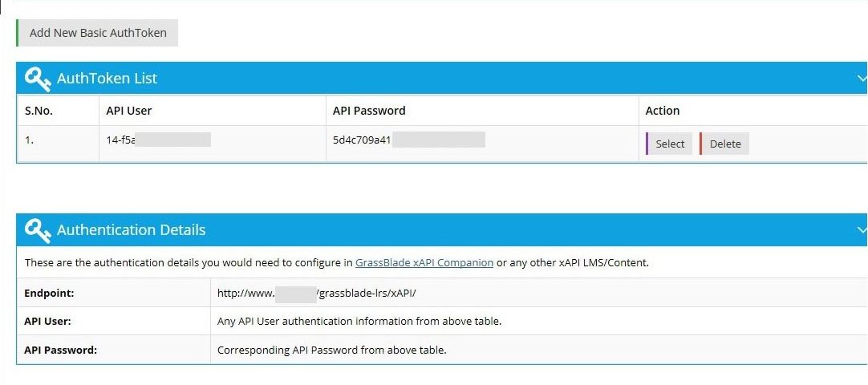
Task: Click the endpoint URL text
Action: point(317,294)
